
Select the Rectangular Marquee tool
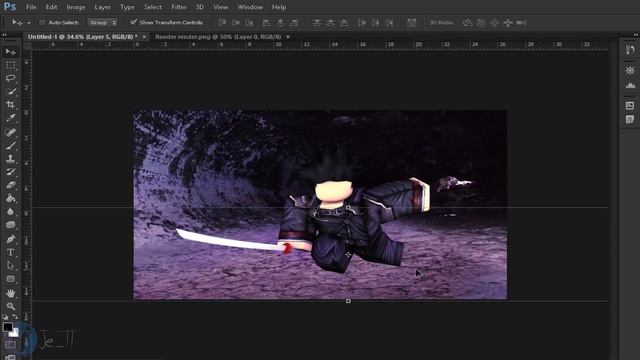pos(11,65)
